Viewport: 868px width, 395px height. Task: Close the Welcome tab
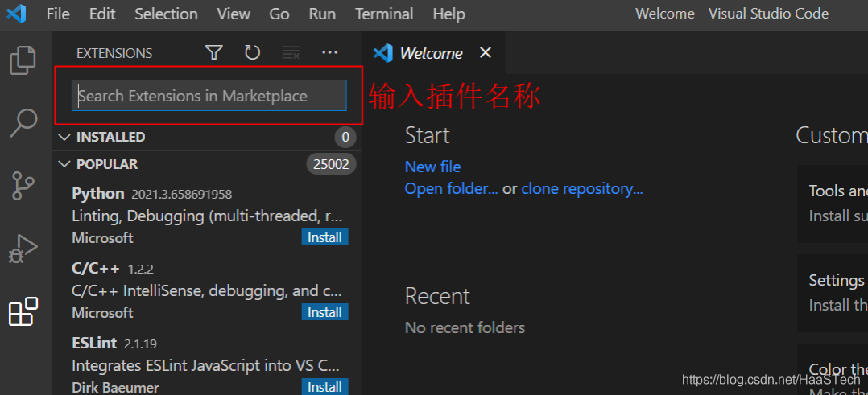[x=485, y=52]
